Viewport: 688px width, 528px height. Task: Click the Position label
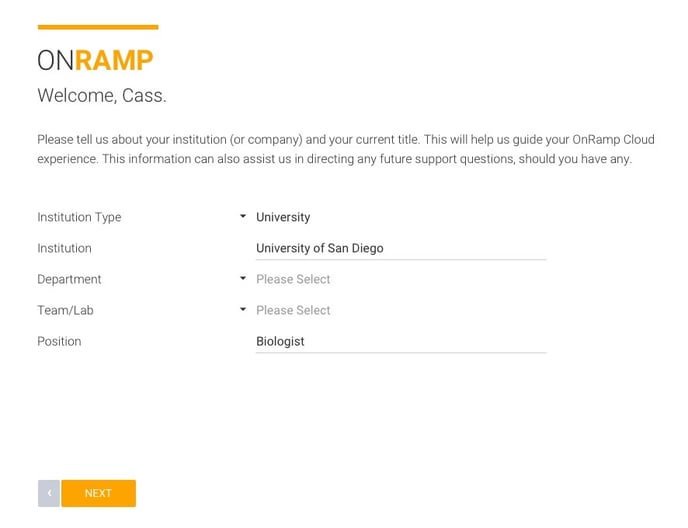click(x=59, y=341)
